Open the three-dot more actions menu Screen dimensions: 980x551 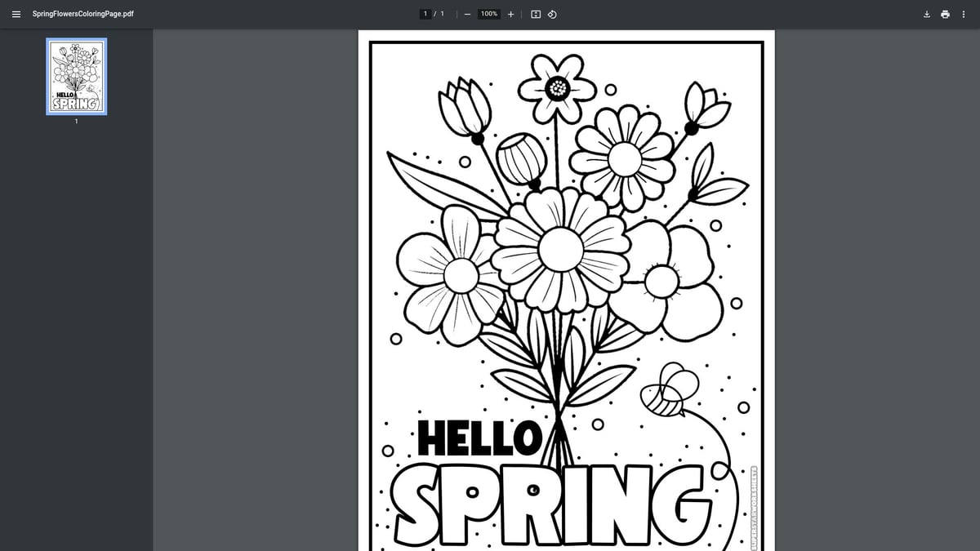coord(964,14)
